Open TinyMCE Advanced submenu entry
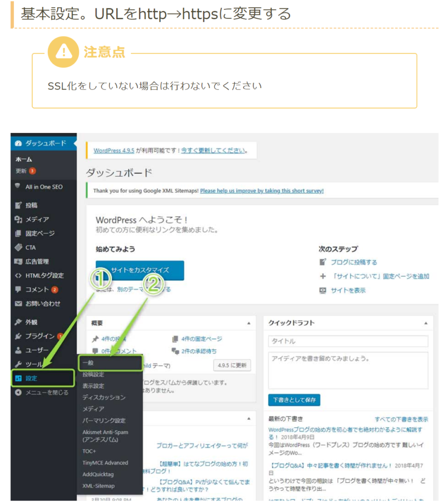The height and width of the screenshot is (504, 443). [105, 463]
